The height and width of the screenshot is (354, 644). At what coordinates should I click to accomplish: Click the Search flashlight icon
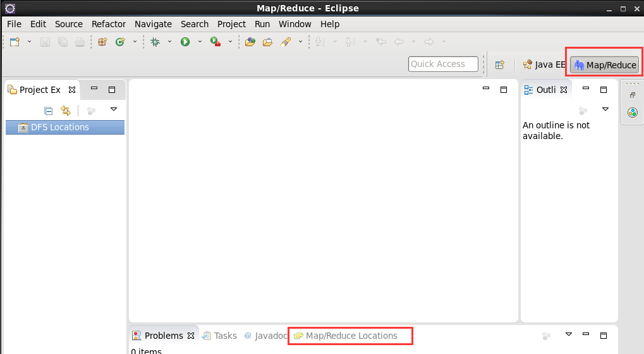[286, 42]
